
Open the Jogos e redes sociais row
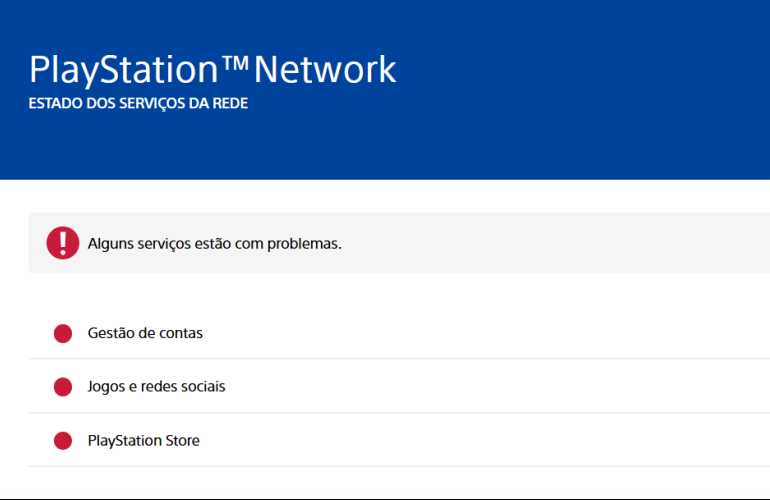(x=399, y=387)
